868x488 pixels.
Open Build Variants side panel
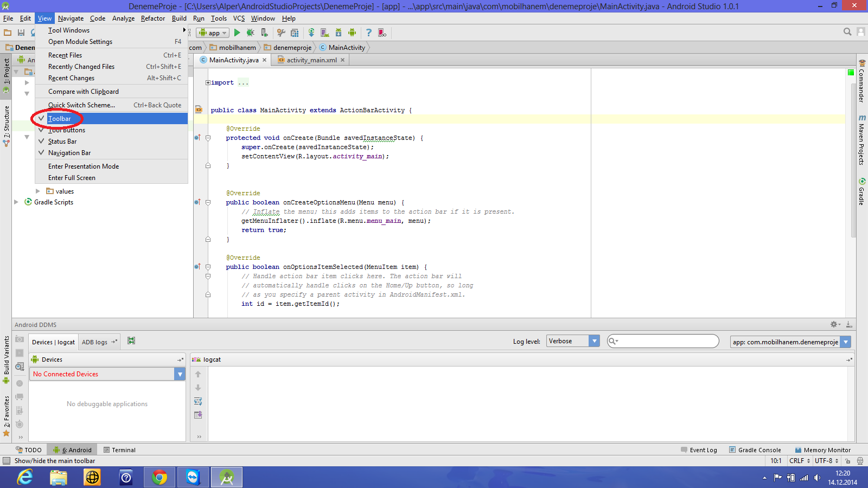pos(7,359)
